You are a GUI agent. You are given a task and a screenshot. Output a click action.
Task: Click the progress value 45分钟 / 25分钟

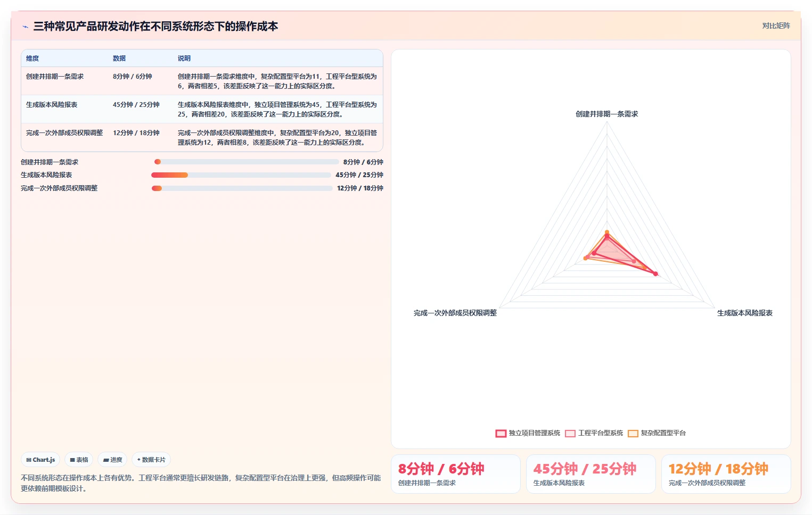coord(359,175)
